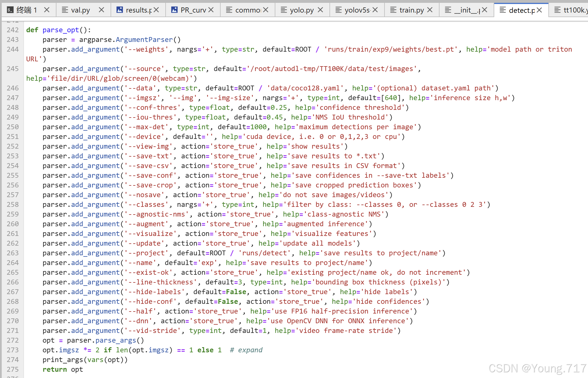Close the detect.py tab

[x=539, y=10]
